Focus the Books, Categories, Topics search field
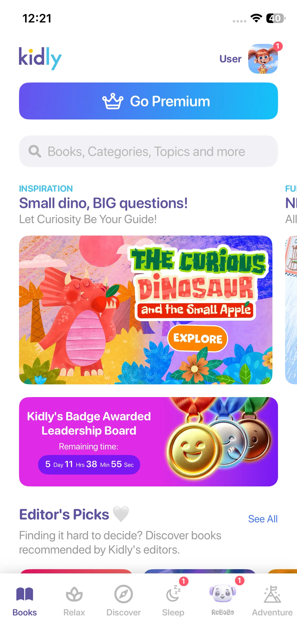Viewport: 297px width, 644px height. 148,151
